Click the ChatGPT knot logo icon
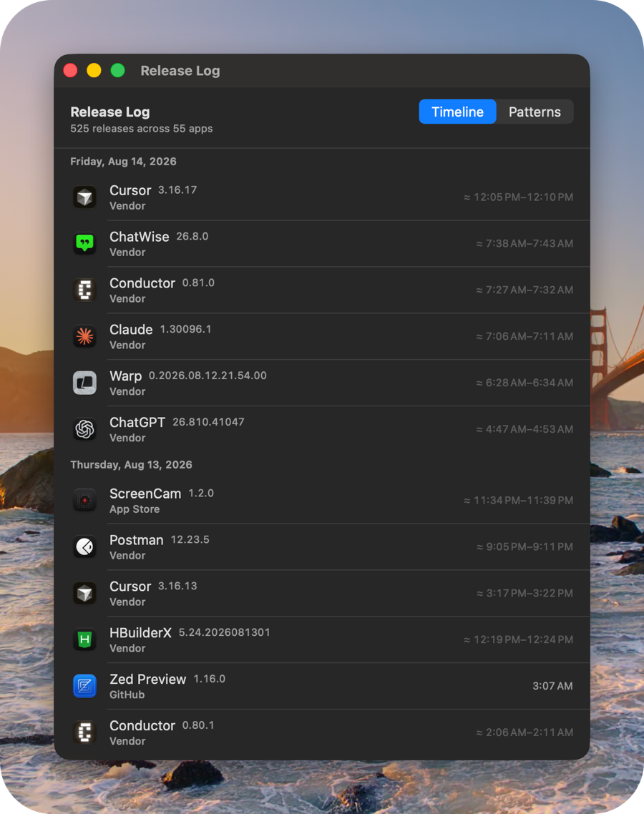Viewport: 644px width, 814px height. (84, 429)
